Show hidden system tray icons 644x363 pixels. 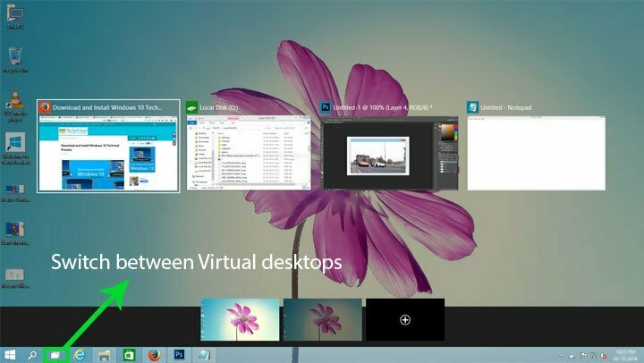pos(561,355)
